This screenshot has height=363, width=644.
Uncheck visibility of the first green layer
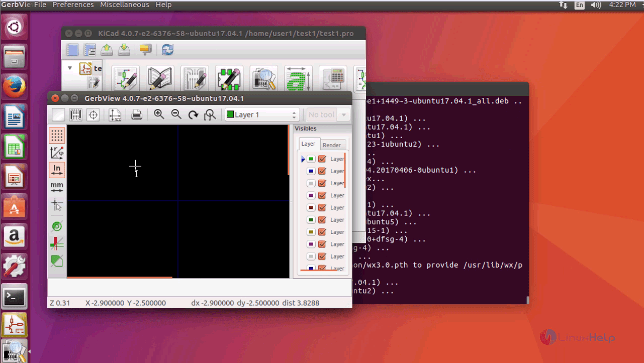tap(322, 159)
